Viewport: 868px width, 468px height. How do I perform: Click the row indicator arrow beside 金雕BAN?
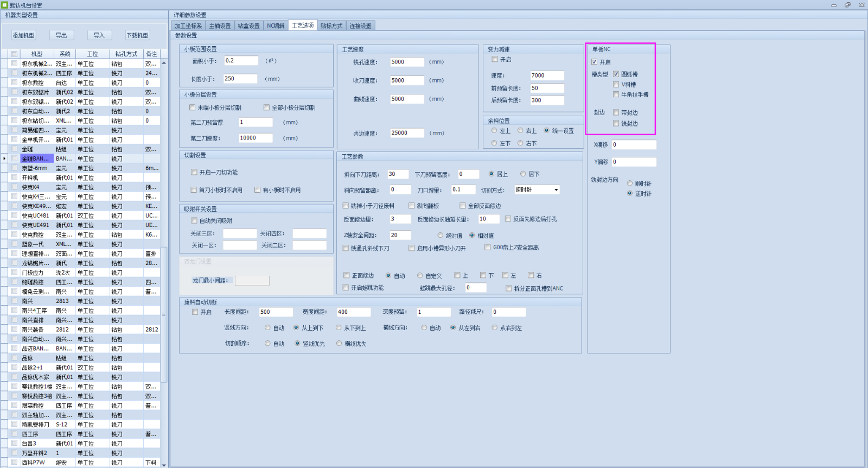click(5, 159)
